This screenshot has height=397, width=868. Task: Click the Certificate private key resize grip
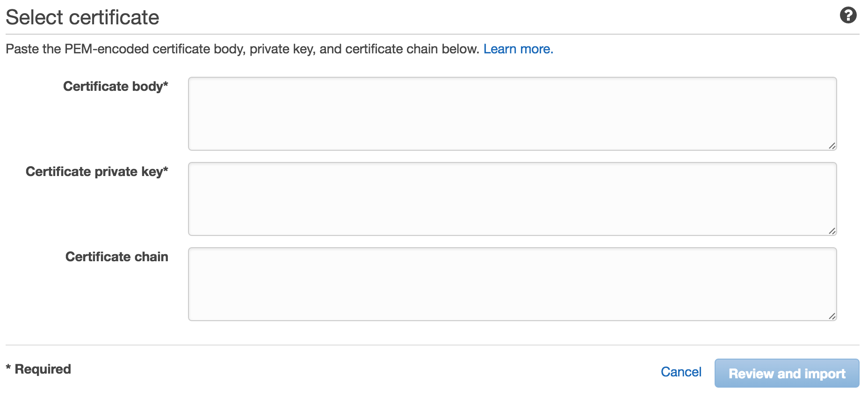pos(832,231)
